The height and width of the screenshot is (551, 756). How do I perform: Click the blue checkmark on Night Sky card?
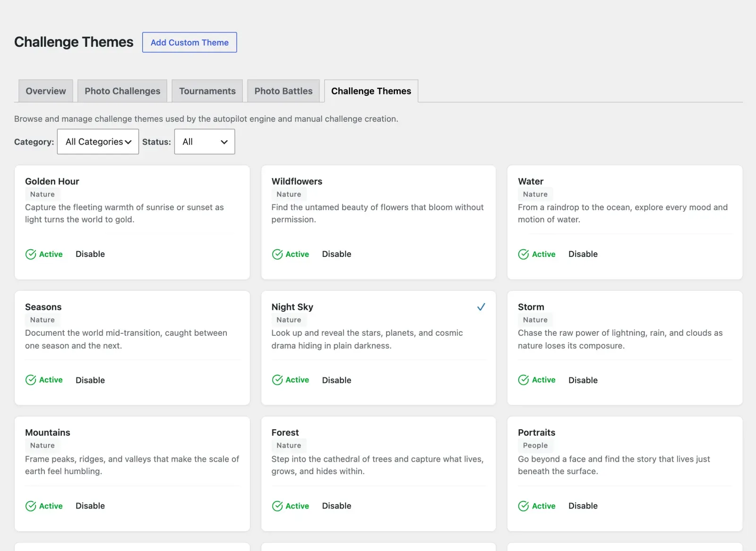tap(481, 307)
